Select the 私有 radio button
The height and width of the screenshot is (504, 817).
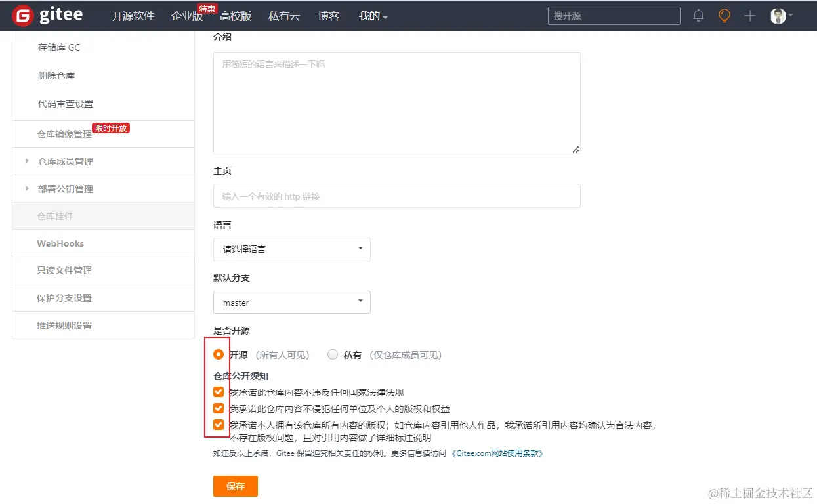tap(333, 354)
